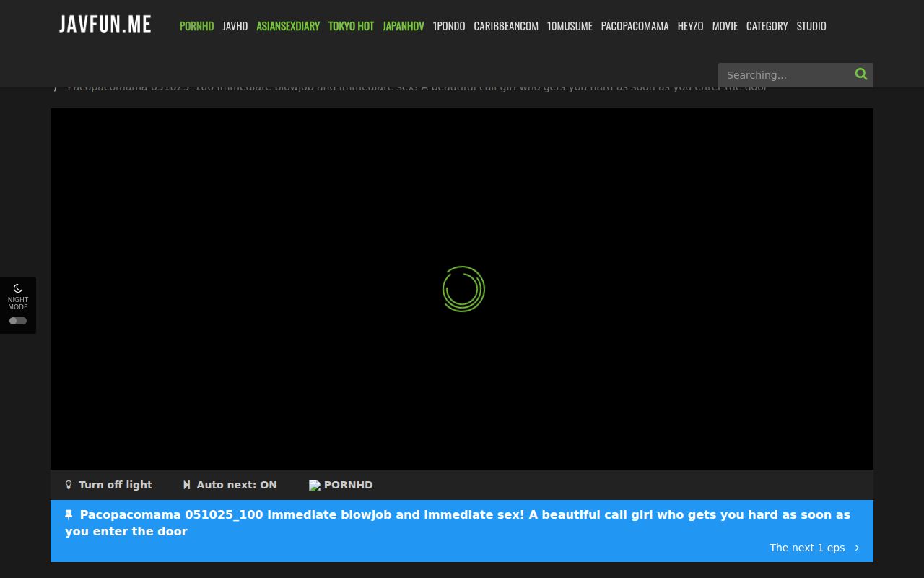Viewport: 924px width, 578px height.
Task: Select JAVHD in the navigation bar
Action: (x=235, y=25)
